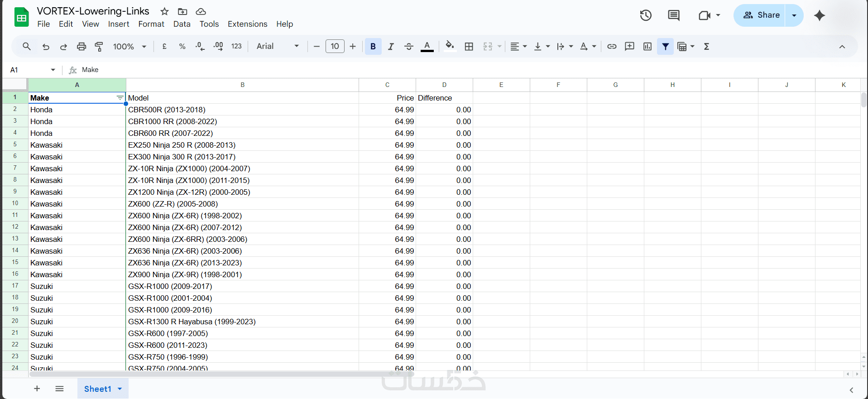Star the VORTEX-Lowering-Links document
Viewport: 868px width, 399px height.
pos(165,11)
